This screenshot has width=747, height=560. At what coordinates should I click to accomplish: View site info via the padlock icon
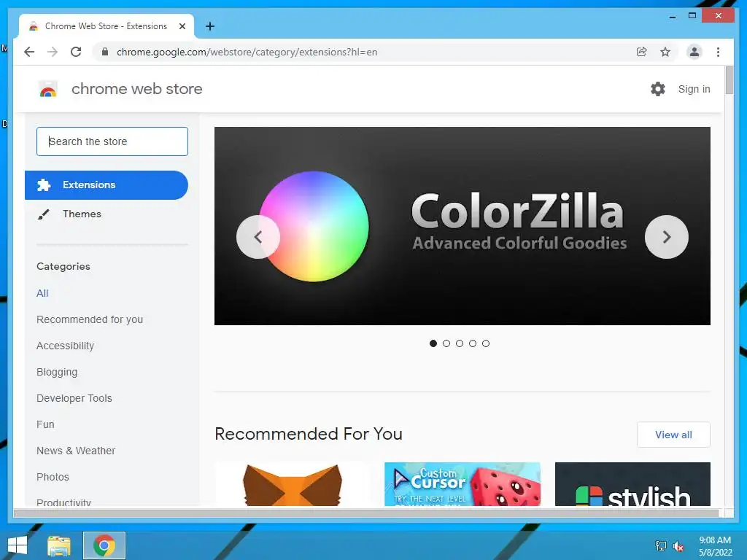click(105, 52)
